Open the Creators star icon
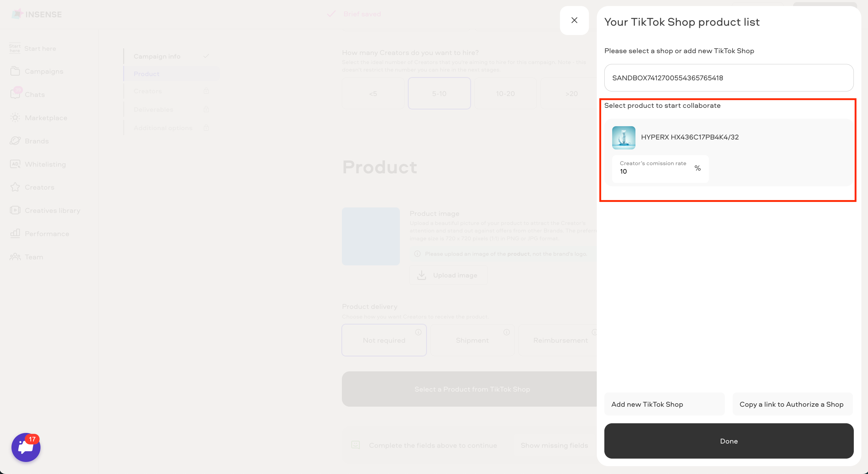 click(x=15, y=187)
